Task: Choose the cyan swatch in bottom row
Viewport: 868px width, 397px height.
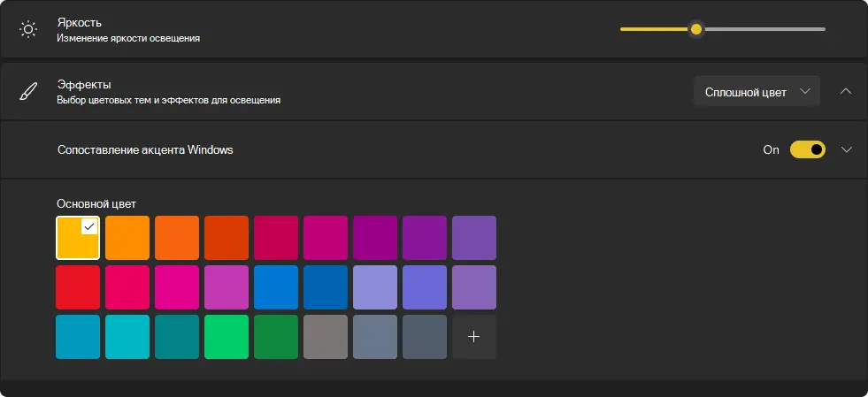Action: [127, 337]
